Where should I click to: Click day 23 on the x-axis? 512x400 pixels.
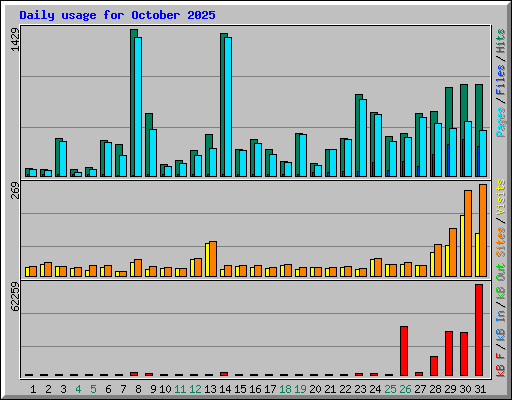coord(360,389)
